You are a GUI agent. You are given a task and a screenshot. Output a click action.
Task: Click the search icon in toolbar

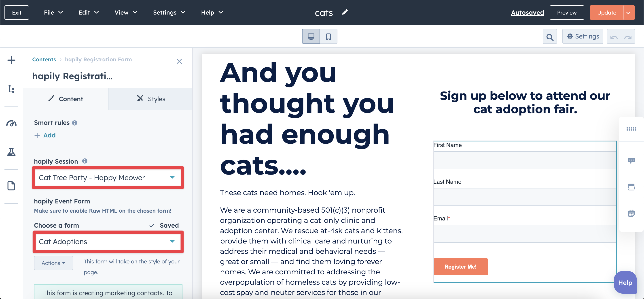(550, 37)
